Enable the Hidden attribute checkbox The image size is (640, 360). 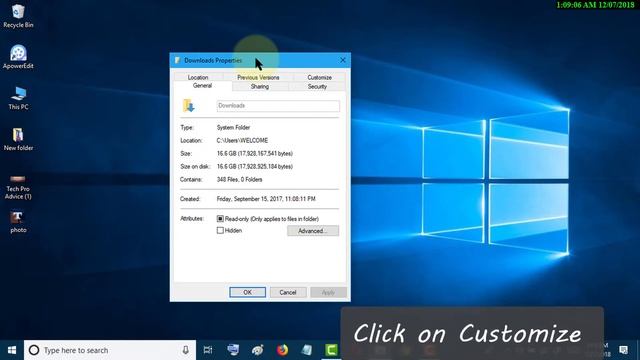click(x=220, y=231)
